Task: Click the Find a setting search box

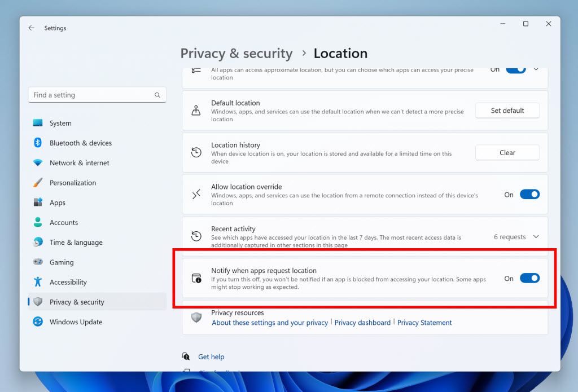Action: [x=90, y=95]
